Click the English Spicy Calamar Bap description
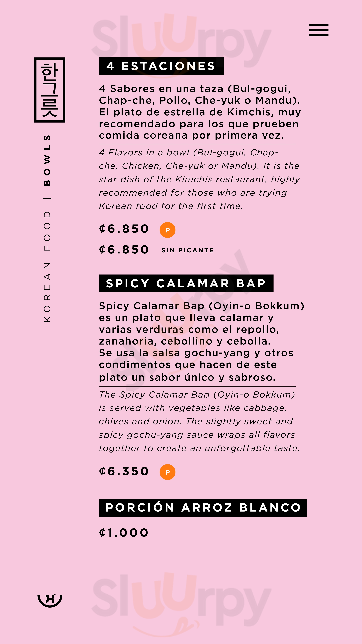This screenshot has height=644, width=362. (199, 421)
